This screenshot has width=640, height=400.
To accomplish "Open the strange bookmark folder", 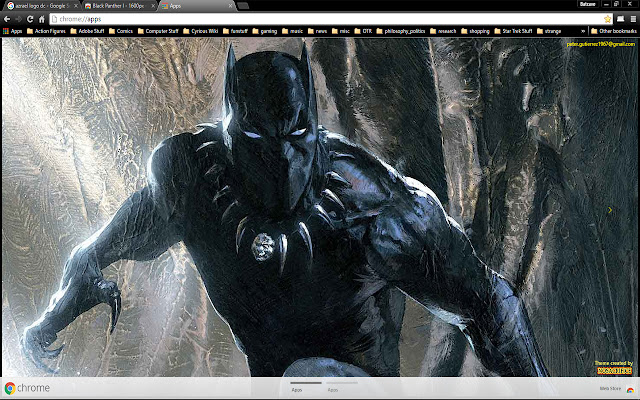I will click(549, 31).
